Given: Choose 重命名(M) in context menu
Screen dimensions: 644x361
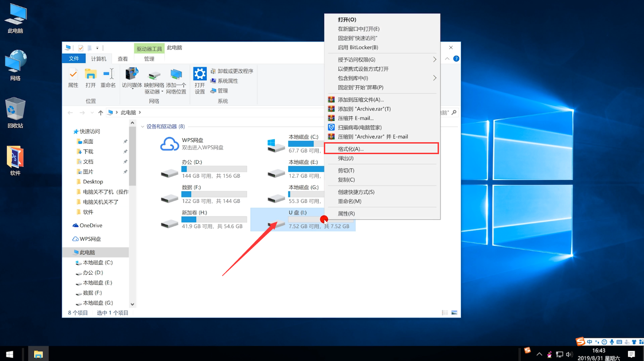Looking at the screenshot, I should click(x=382, y=201).
